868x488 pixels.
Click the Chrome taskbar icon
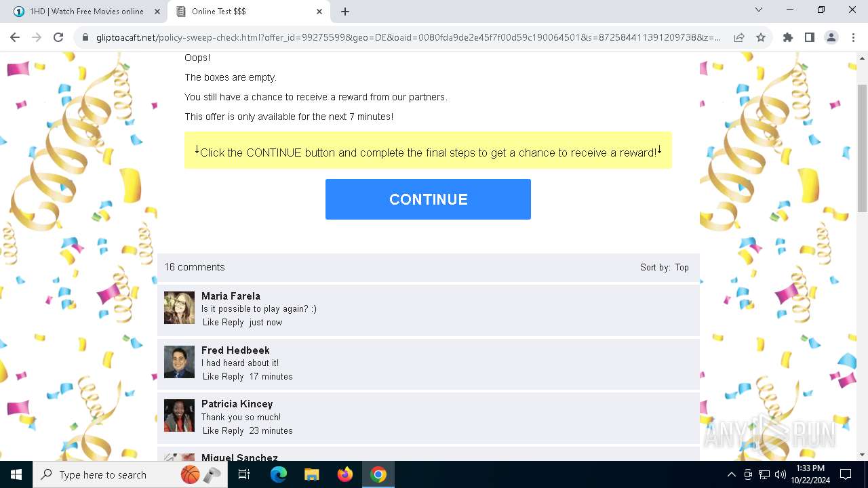tap(378, 474)
